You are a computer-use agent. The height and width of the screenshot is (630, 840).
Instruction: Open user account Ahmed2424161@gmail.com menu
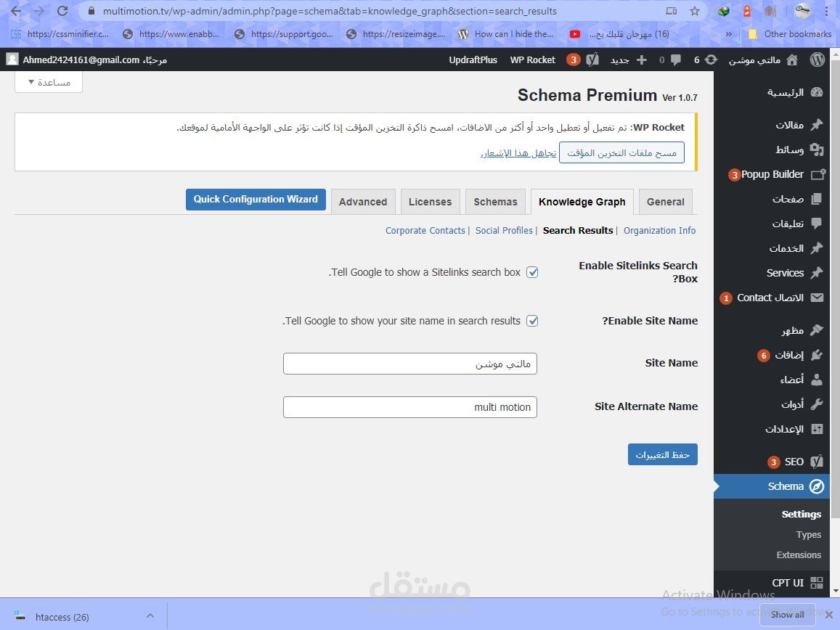pos(87,60)
